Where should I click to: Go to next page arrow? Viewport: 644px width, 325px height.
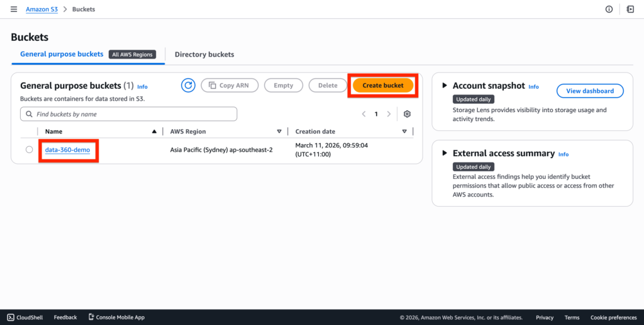coord(389,114)
